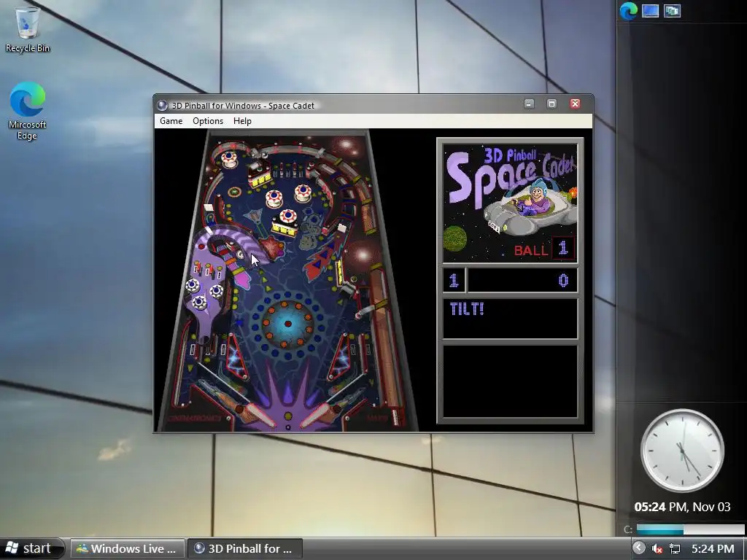This screenshot has width=747, height=560.
Task: Switch to Windows Live taskbar button
Action: (127, 548)
